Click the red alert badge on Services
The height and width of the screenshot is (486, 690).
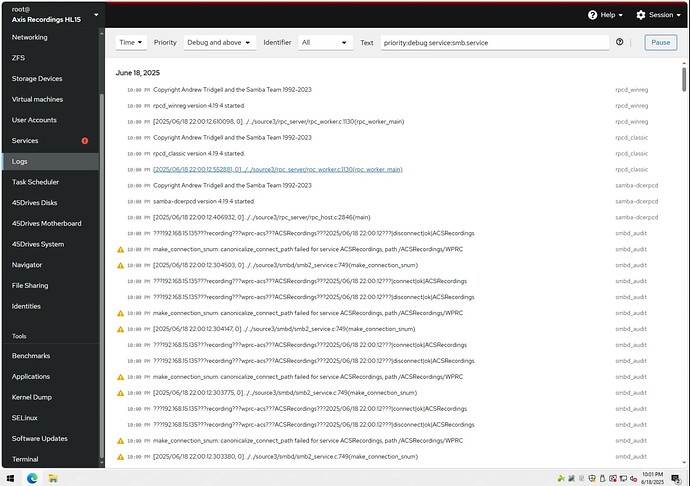click(84, 141)
